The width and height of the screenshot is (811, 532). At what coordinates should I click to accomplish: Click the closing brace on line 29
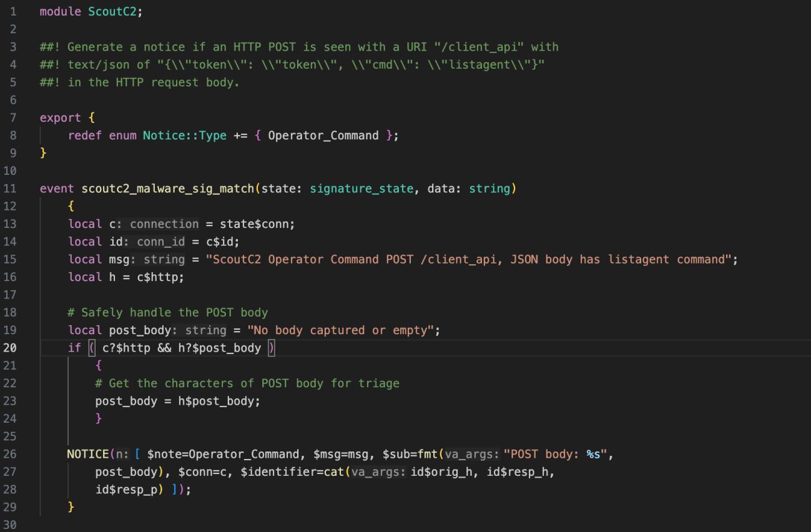pyautogui.click(x=71, y=507)
